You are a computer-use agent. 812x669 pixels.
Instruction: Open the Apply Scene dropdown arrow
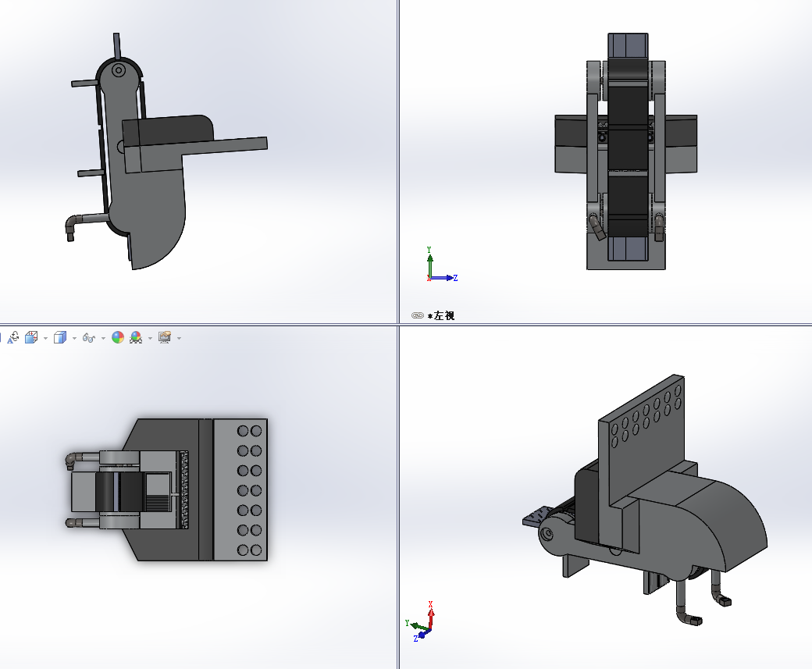point(150,338)
